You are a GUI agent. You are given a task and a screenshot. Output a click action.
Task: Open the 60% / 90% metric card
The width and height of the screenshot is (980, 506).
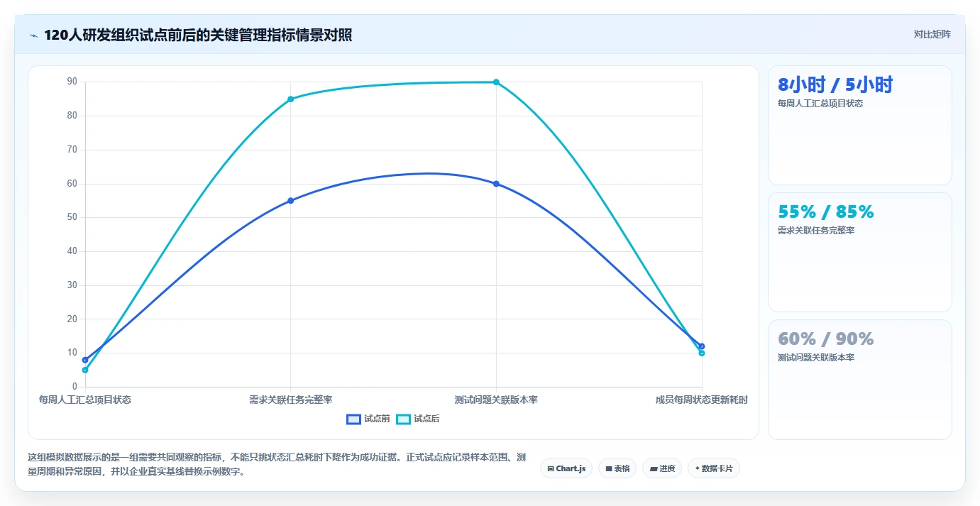point(859,380)
